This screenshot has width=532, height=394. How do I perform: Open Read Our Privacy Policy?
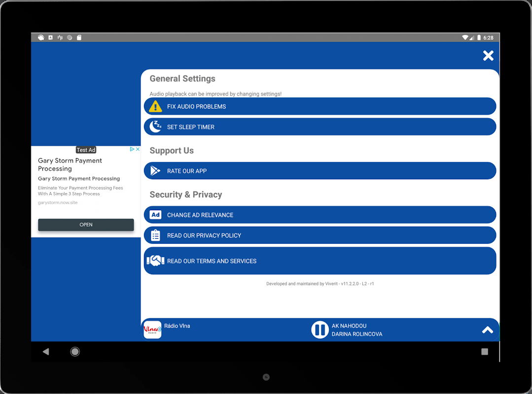[x=319, y=235]
